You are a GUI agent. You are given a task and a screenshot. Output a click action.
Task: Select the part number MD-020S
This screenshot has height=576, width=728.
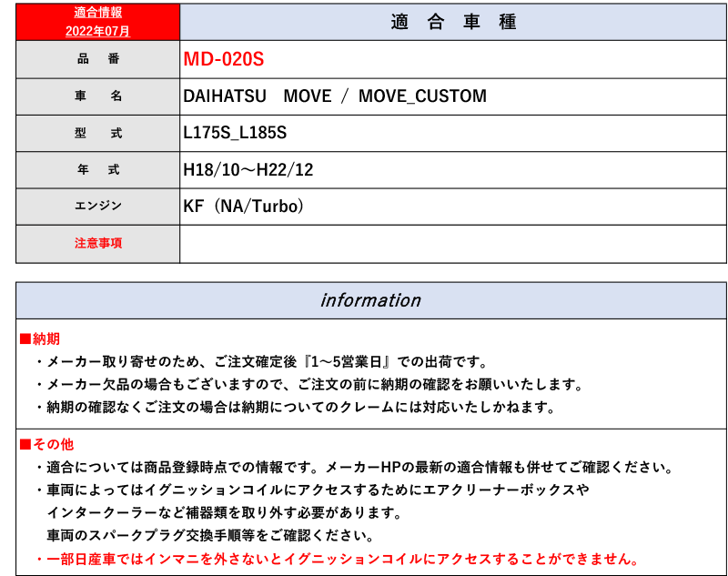click(x=224, y=59)
